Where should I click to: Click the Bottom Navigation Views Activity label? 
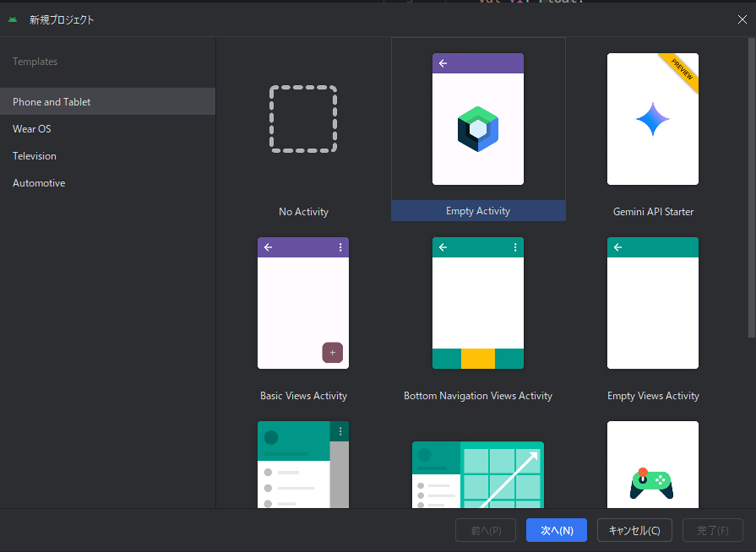[478, 395]
